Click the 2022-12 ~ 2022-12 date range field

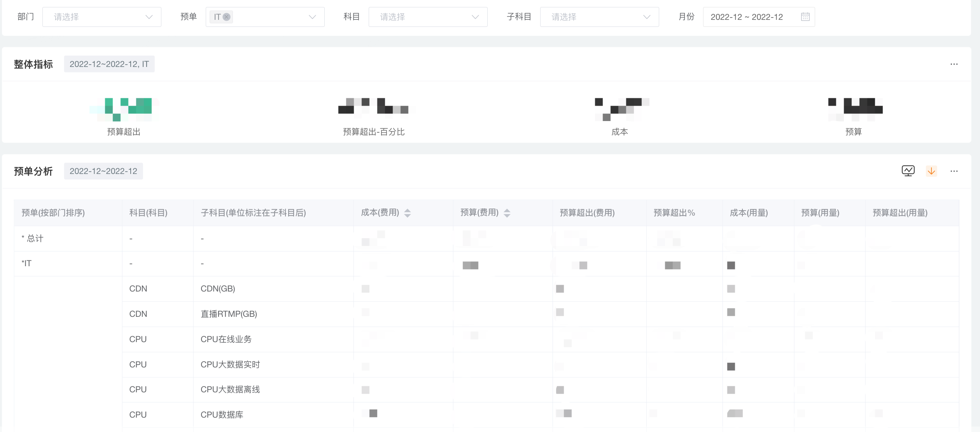[x=747, y=17]
